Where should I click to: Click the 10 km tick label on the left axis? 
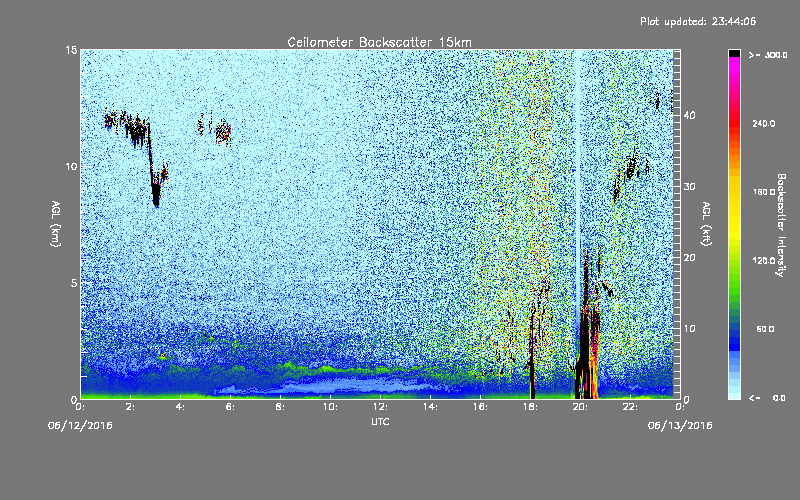71,166
